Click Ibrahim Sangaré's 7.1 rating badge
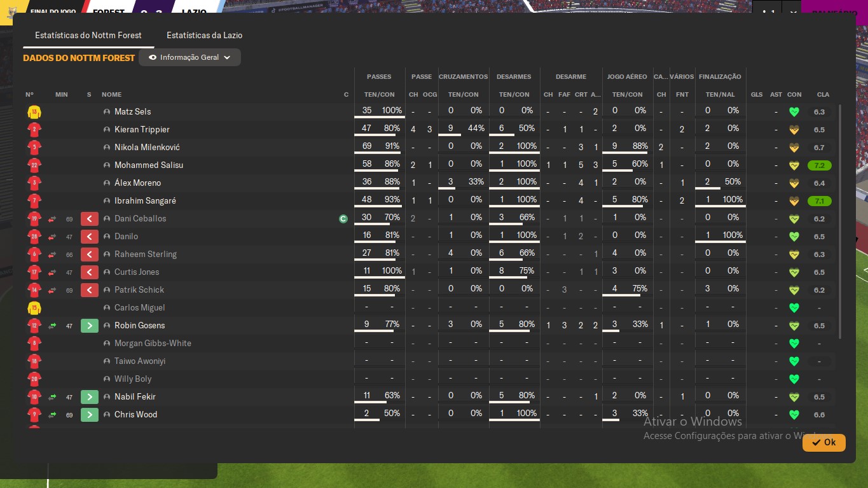This screenshot has width=868, height=488. pos(819,201)
